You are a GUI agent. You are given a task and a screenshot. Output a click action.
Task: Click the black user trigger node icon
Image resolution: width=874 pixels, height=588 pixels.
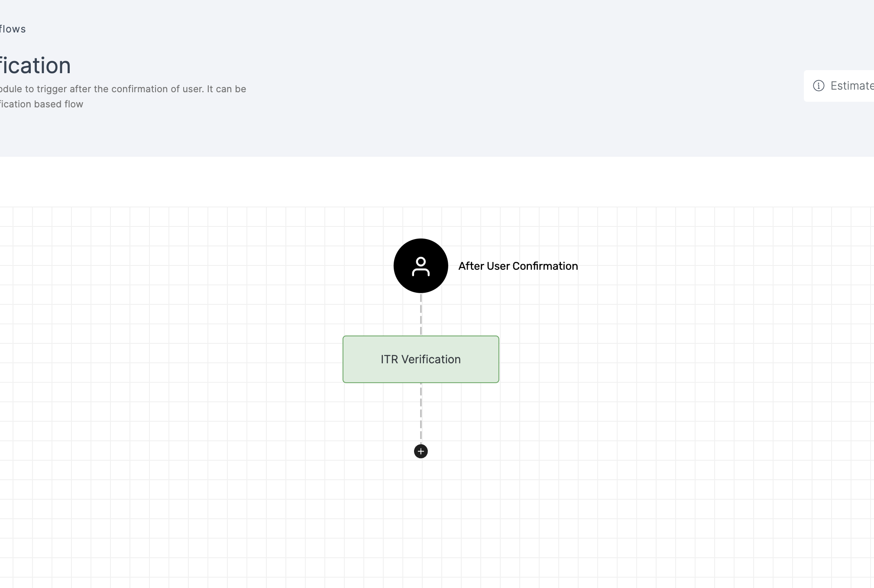tap(421, 266)
